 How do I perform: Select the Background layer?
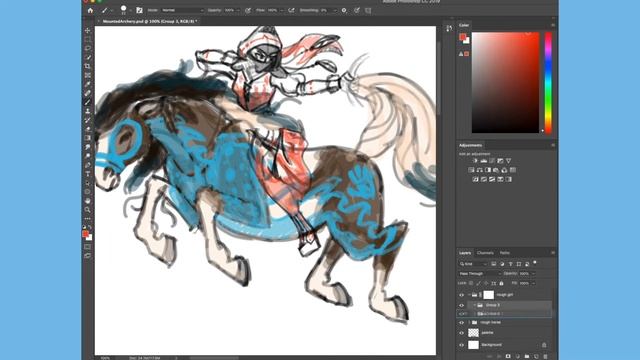(x=504, y=345)
